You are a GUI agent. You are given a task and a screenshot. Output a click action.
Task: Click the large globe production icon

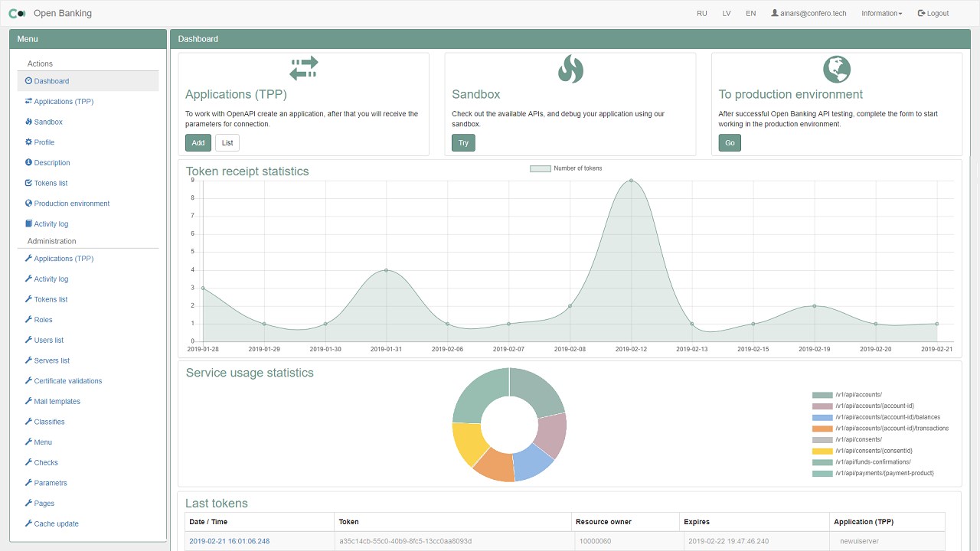coord(837,69)
